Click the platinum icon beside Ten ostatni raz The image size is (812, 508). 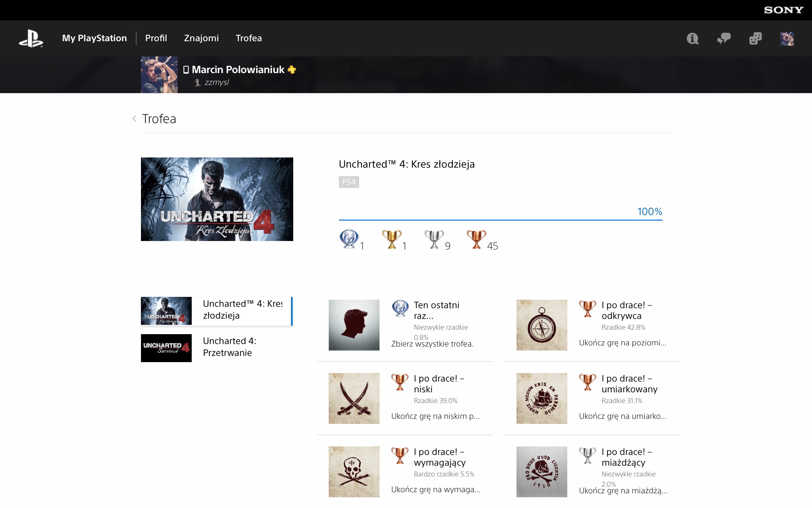tap(400, 308)
